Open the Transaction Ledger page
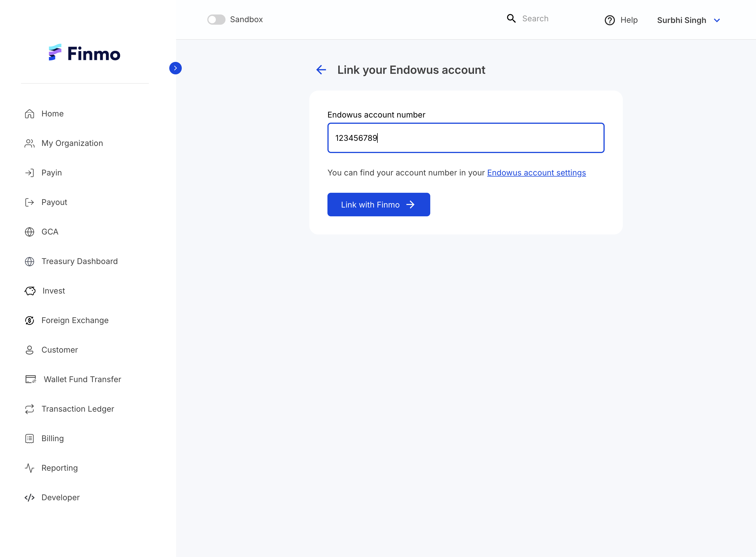756x557 pixels. pyautogui.click(x=78, y=409)
